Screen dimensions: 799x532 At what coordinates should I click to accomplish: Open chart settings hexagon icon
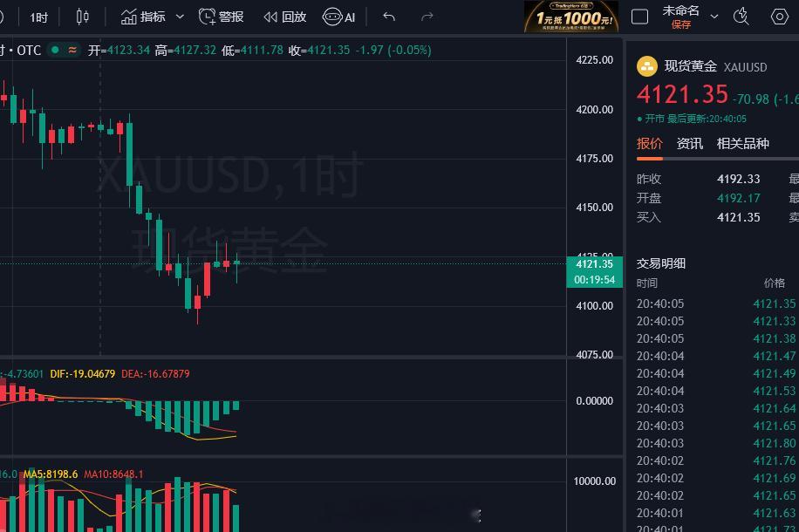click(x=779, y=17)
